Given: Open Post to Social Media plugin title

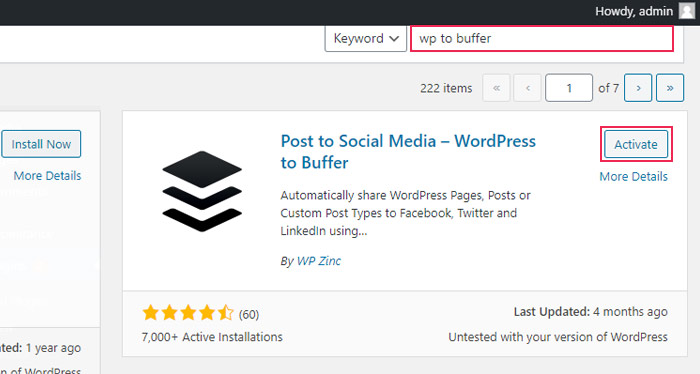Looking at the screenshot, I should [x=408, y=152].
